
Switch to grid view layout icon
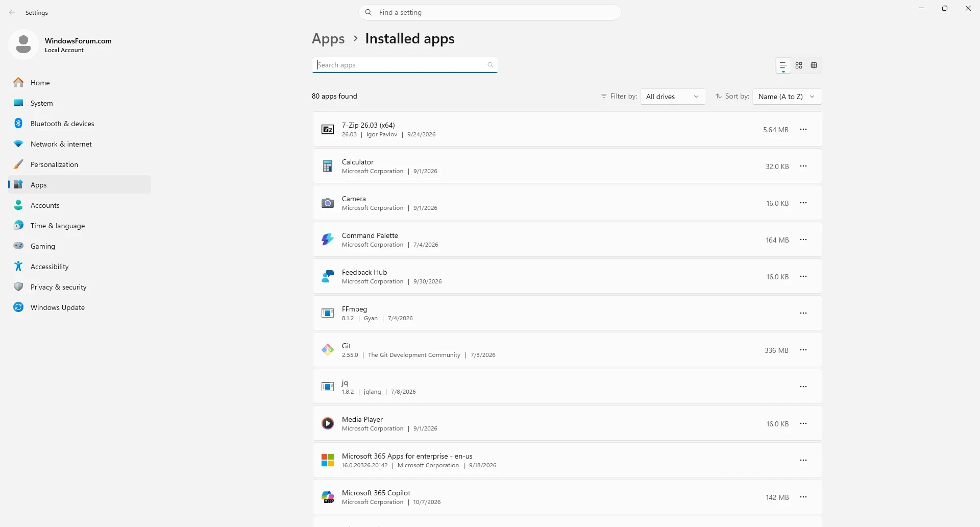pos(799,65)
